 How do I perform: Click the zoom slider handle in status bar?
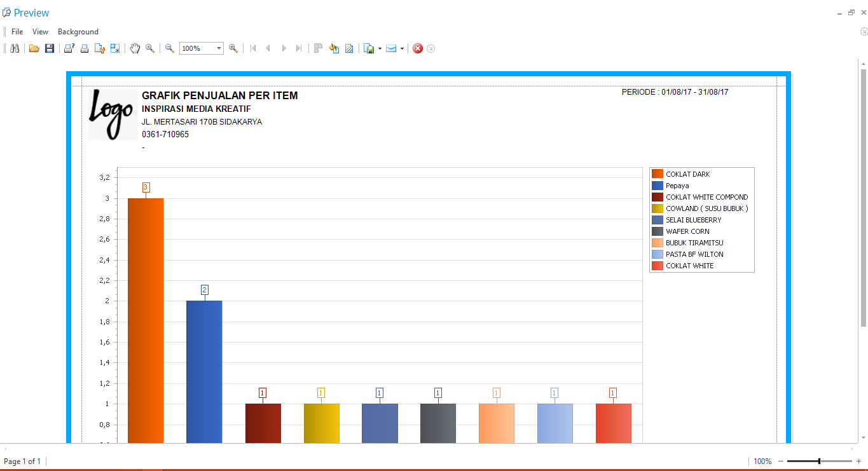coord(819,461)
